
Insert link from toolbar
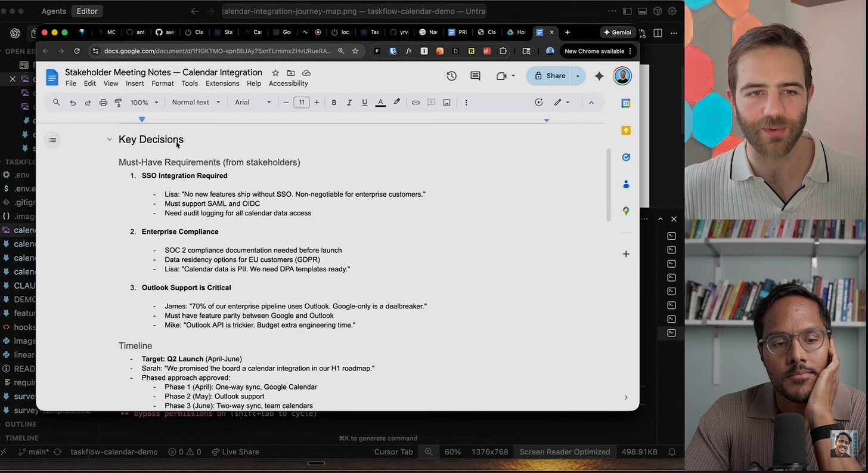click(x=416, y=103)
